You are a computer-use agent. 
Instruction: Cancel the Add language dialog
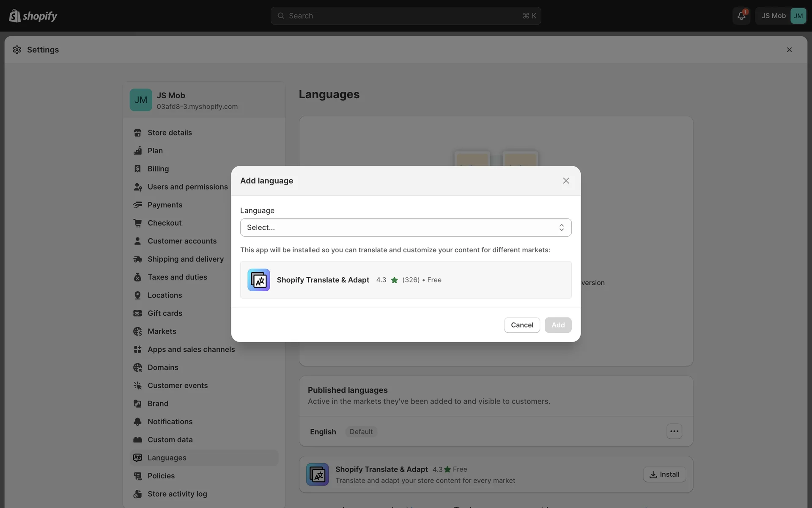(522, 325)
